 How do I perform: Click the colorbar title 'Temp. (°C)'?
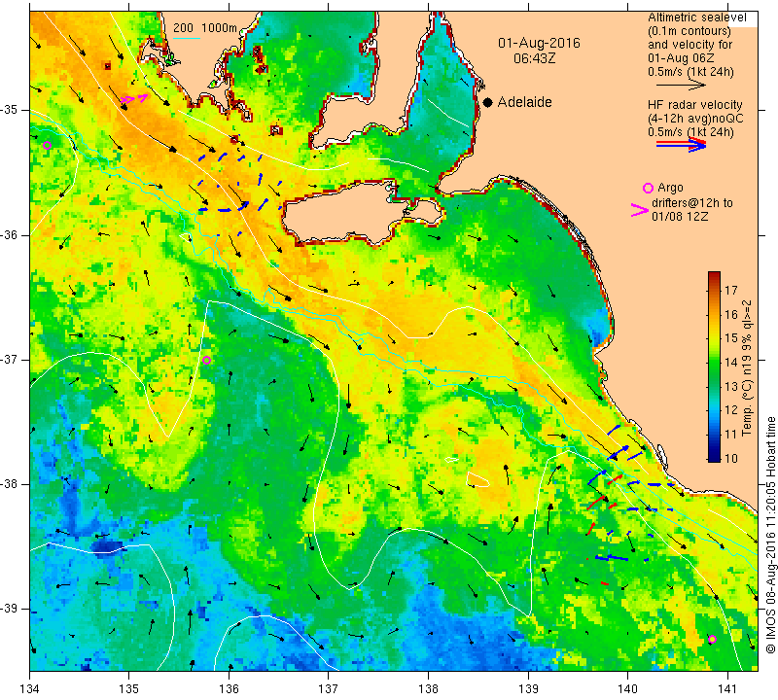click(747, 406)
